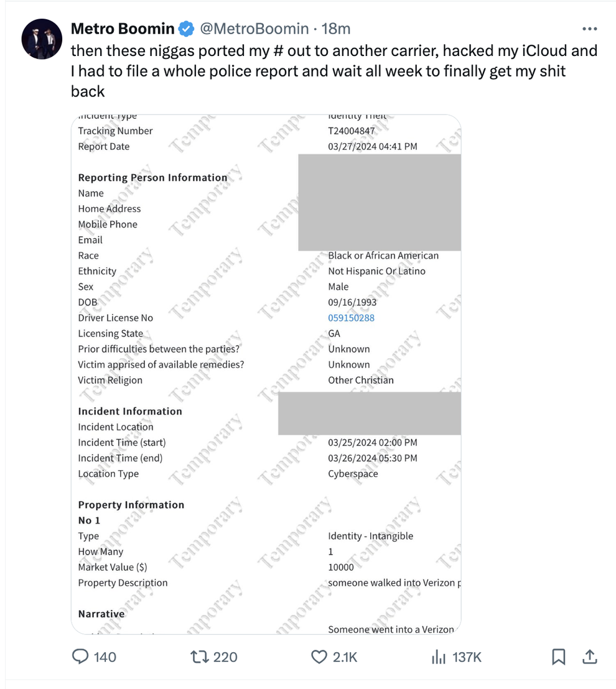The image size is (616, 689).
Task: Click the blue driver license number 059150288
Action: pyautogui.click(x=351, y=318)
